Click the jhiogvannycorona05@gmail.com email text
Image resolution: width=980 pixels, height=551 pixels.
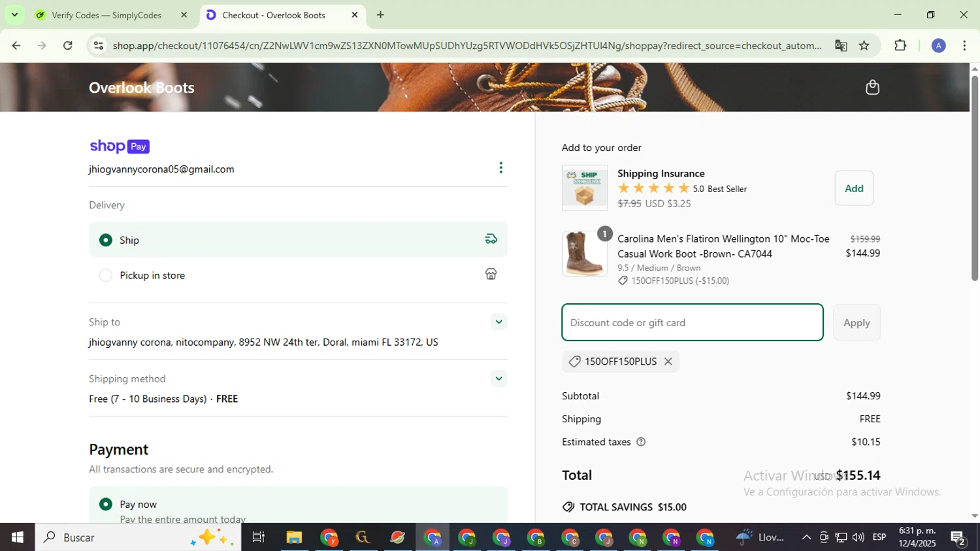tap(161, 169)
